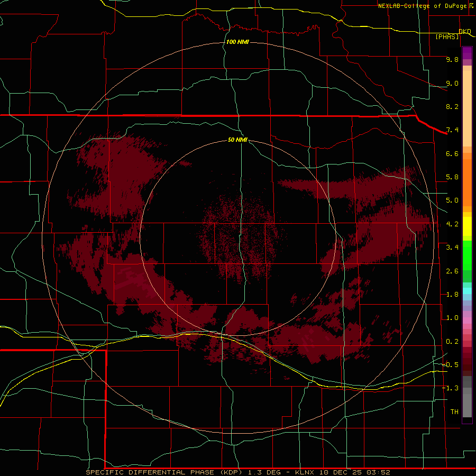Click the 1.8 legend value
This screenshot has width=476, height=476.
tap(452, 295)
